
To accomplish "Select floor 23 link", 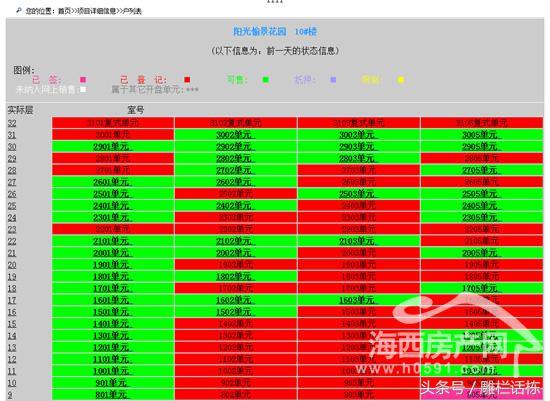I will click(x=12, y=229).
